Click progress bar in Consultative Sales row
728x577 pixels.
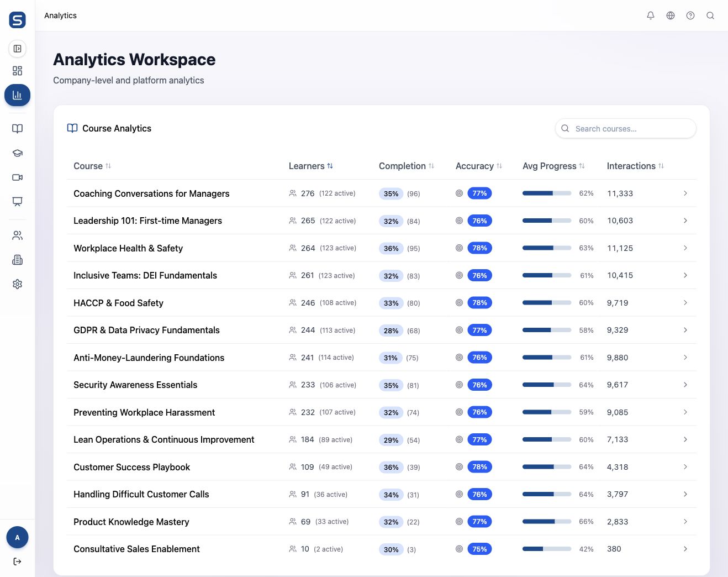547,549
